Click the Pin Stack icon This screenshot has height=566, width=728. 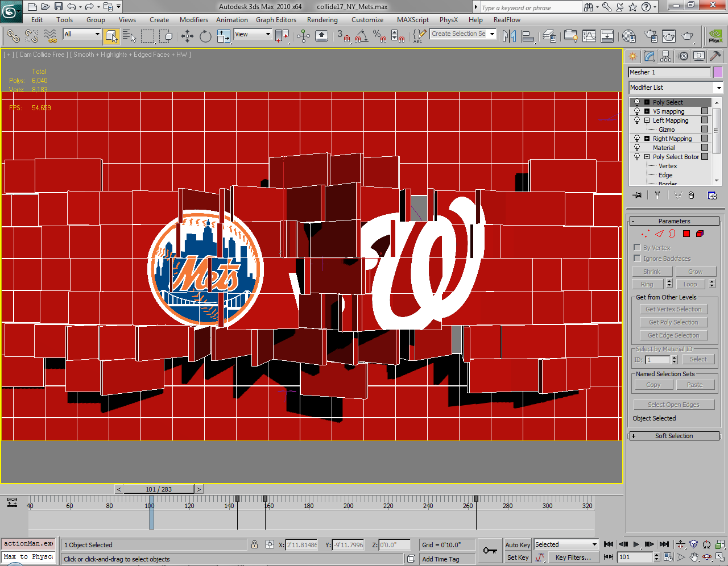[637, 195]
